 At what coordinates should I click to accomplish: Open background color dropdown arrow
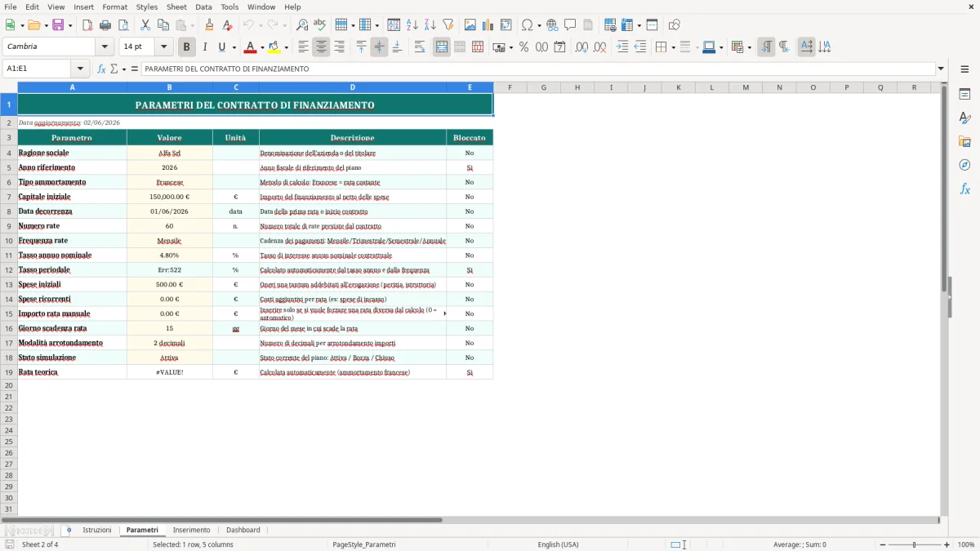287,47
